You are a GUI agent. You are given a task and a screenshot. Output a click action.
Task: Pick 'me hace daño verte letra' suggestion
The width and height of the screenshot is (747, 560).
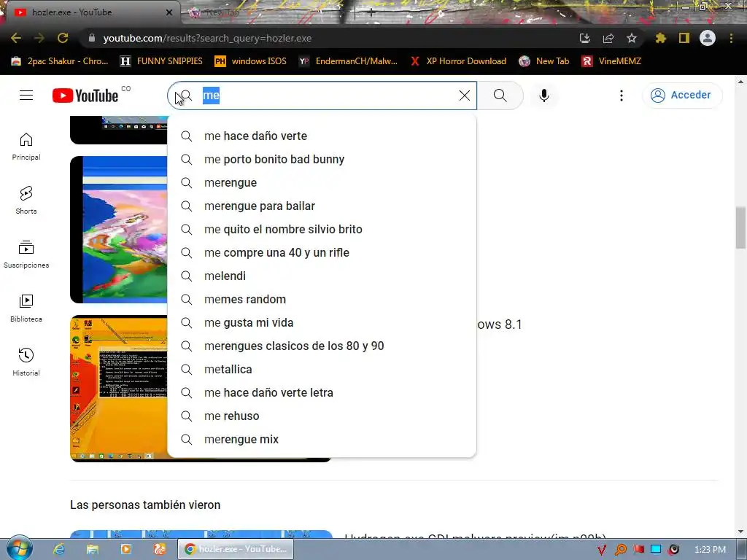(322, 392)
